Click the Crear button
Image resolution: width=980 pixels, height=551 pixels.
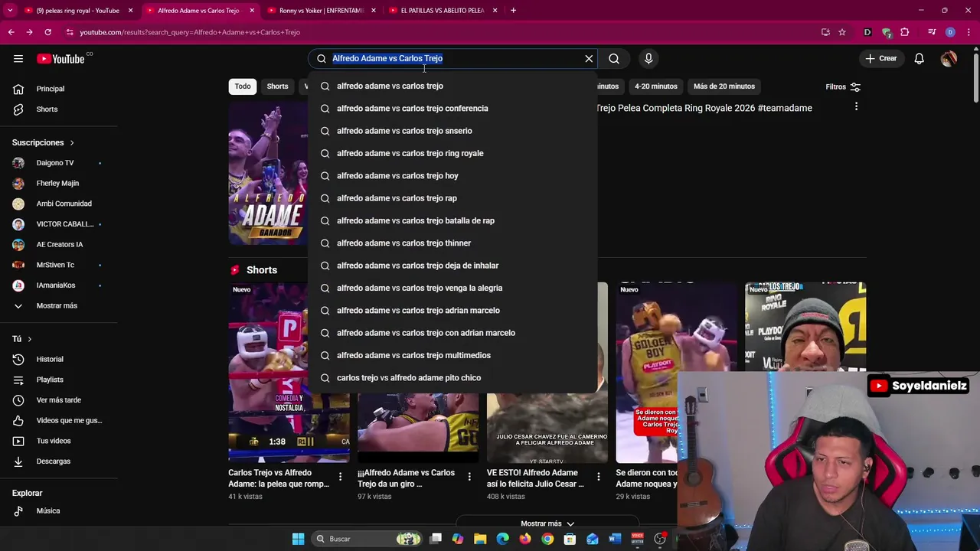(x=880, y=58)
